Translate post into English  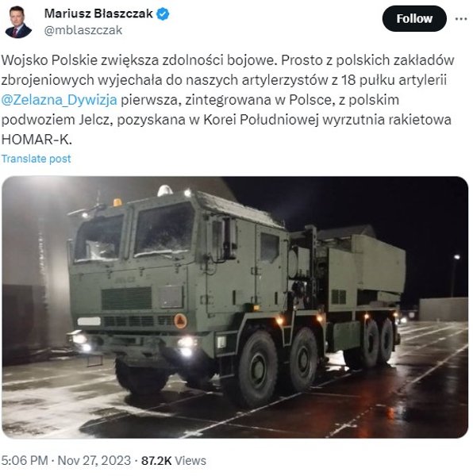tap(37, 159)
